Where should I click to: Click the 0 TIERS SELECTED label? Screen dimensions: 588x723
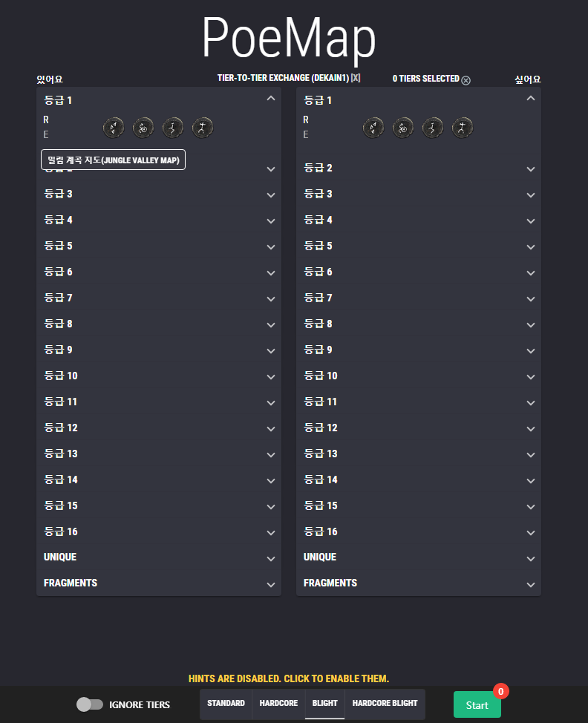425,79
